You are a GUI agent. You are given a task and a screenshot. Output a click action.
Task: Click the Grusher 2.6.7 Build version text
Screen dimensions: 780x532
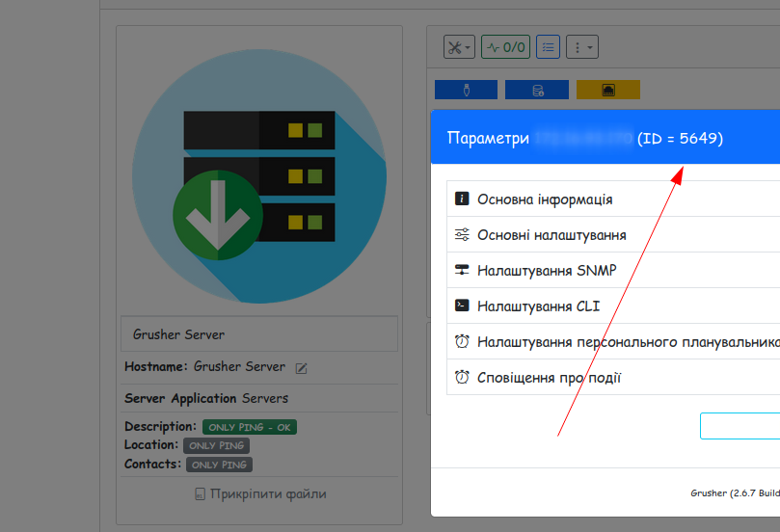735,492
